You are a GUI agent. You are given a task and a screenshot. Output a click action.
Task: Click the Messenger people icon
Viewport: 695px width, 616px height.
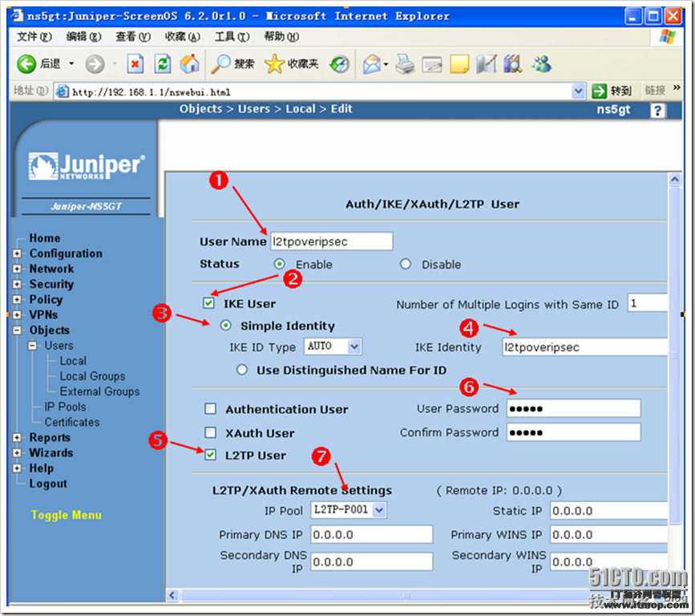click(541, 64)
